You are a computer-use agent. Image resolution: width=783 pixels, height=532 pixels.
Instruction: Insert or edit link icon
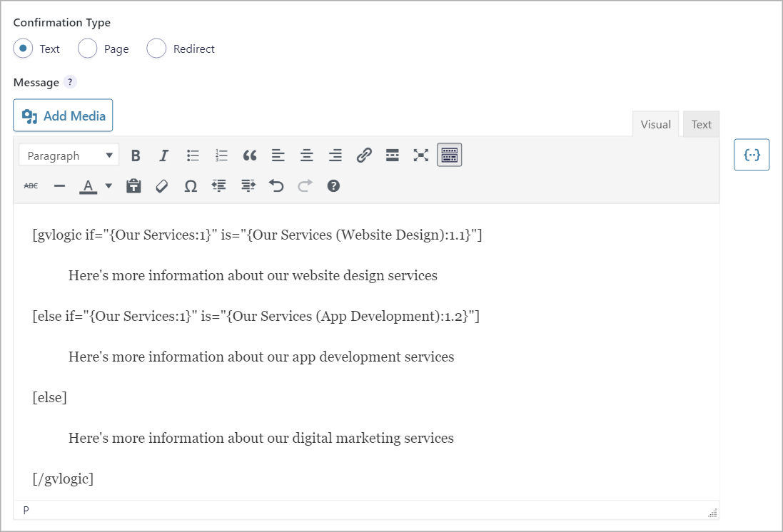364,155
